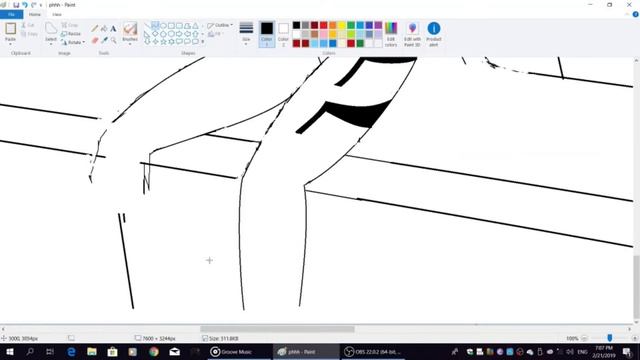Open the Action Center notifications
Screen dimensions: 640x360
(x=627, y=352)
